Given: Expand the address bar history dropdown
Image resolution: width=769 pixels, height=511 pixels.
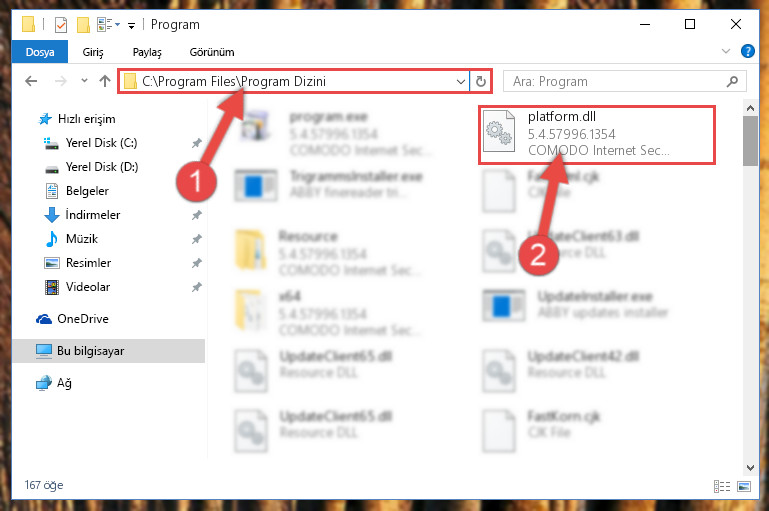Looking at the screenshot, I should (461, 81).
